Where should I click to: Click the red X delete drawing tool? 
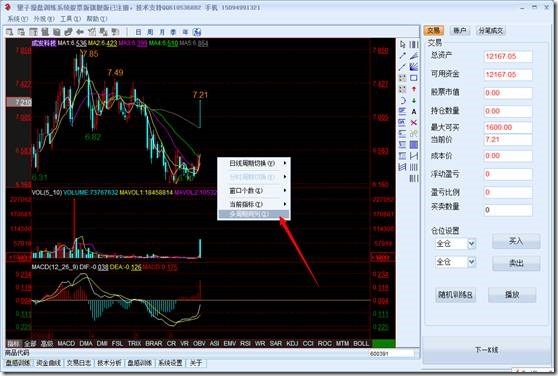click(414, 123)
